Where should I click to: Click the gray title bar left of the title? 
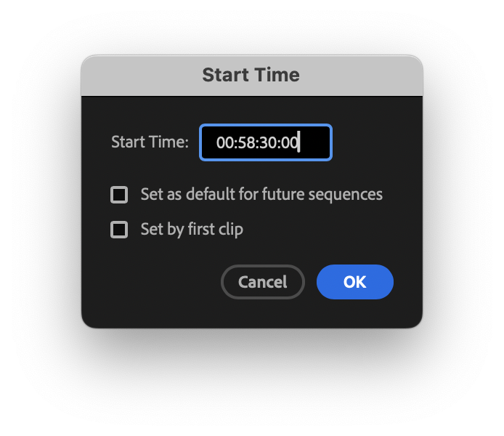coord(138,75)
